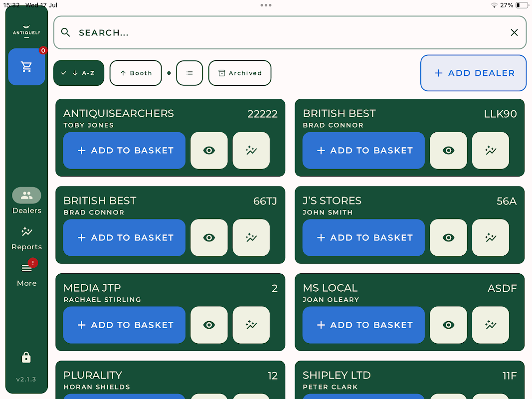The height and width of the screenshot is (399, 532).
Task: Select booth number 22222
Action: coord(262,114)
